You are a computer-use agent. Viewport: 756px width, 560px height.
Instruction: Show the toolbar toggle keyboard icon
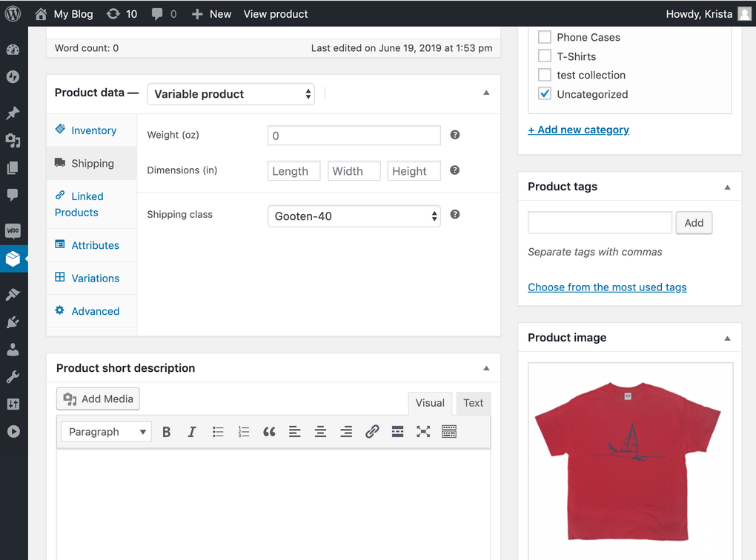coord(449,432)
